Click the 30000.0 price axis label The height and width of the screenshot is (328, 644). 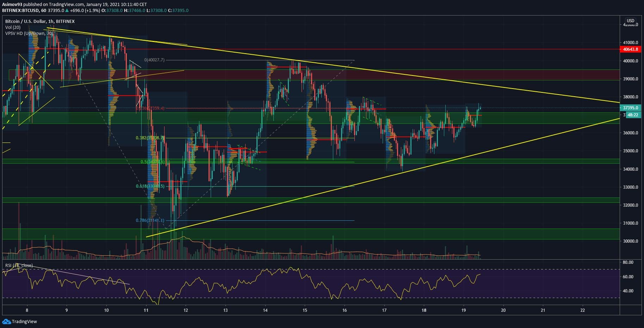(x=631, y=241)
